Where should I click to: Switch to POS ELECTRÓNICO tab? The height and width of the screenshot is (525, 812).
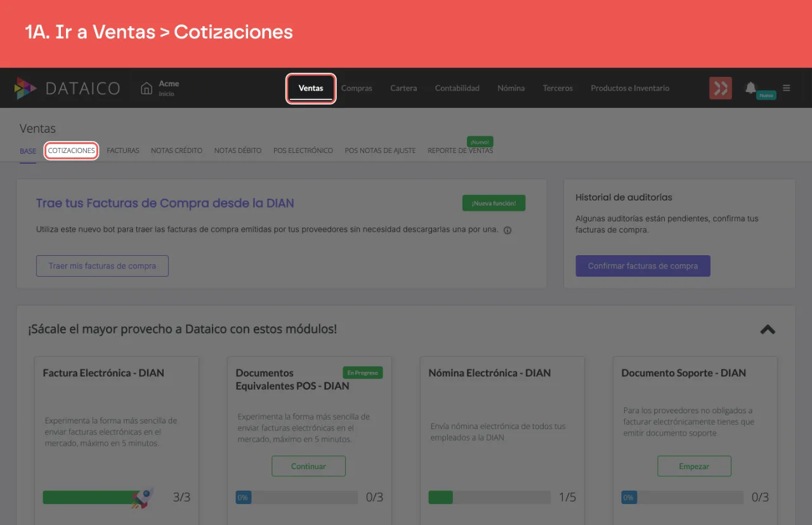click(x=303, y=151)
